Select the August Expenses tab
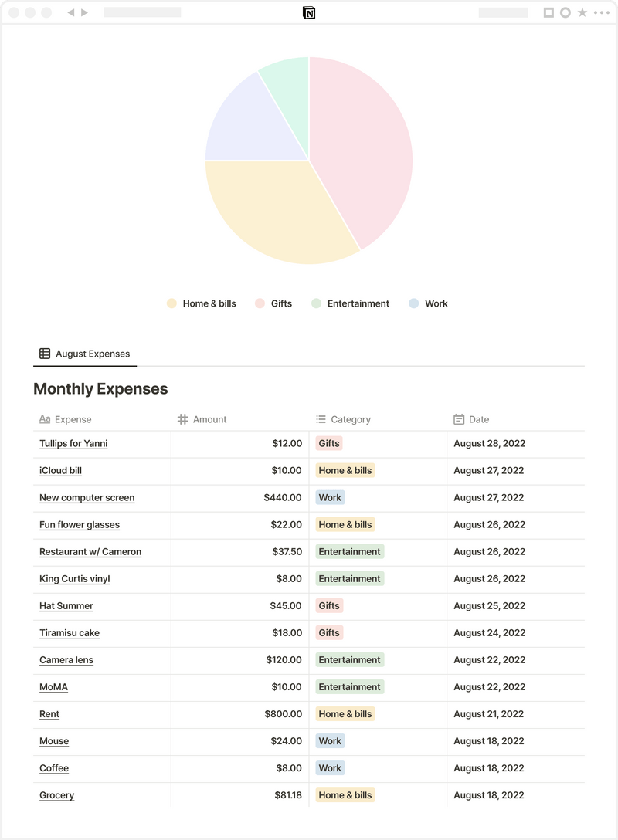 85,353
